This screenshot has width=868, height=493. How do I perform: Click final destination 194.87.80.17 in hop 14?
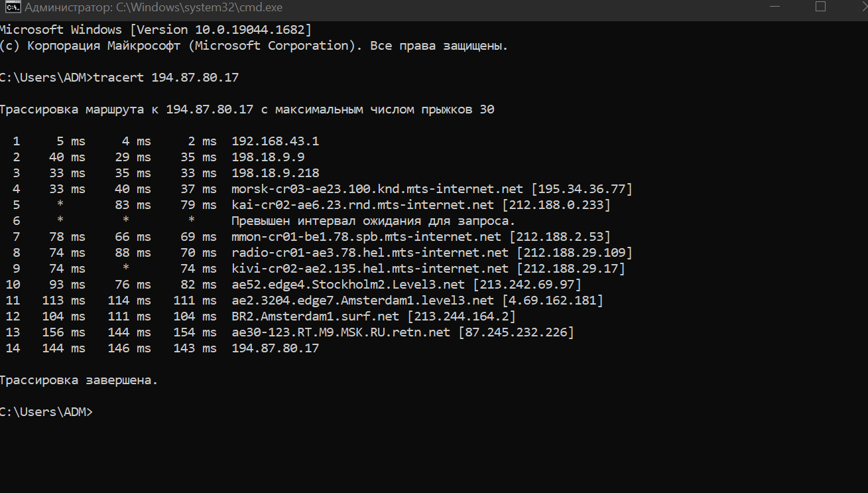[x=275, y=348]
